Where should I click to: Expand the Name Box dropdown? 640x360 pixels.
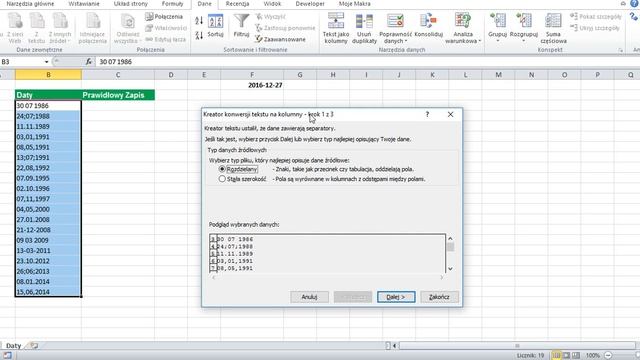coord(46,62)
